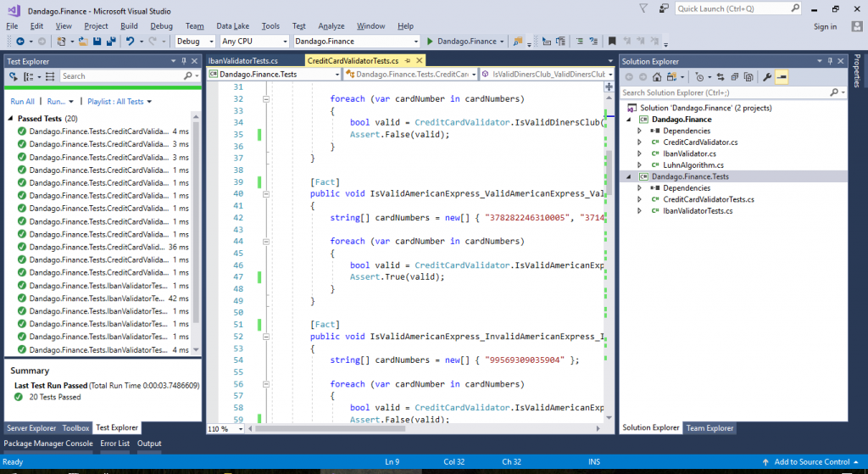
Task: Open the Error List tab
Action: pos(114,443)
